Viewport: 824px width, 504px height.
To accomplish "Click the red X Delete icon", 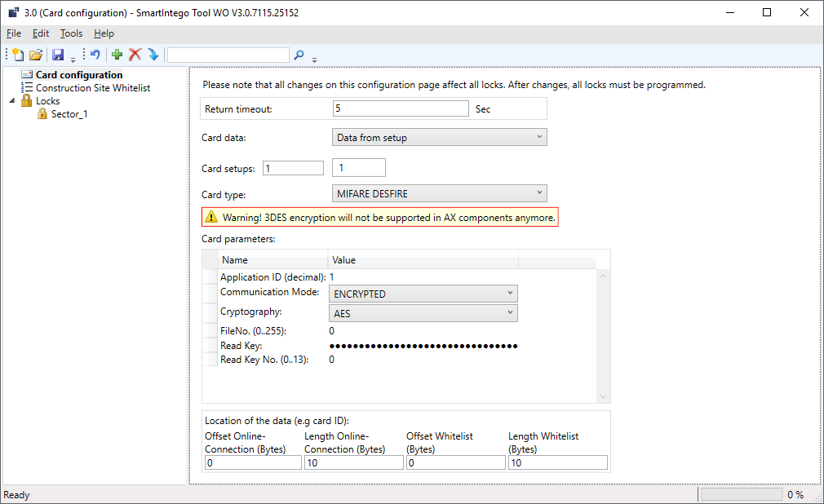I will (135, 55).
